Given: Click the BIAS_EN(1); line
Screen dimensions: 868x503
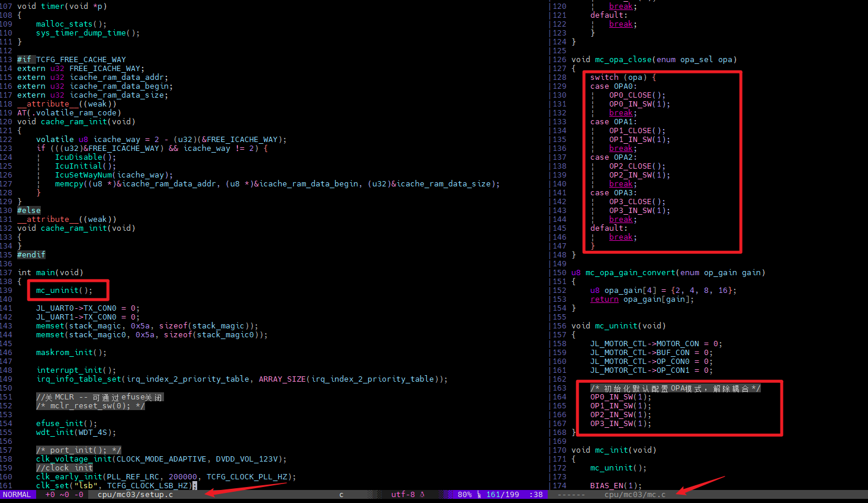Looking at the screenshot, I should [x=616, y=486].
